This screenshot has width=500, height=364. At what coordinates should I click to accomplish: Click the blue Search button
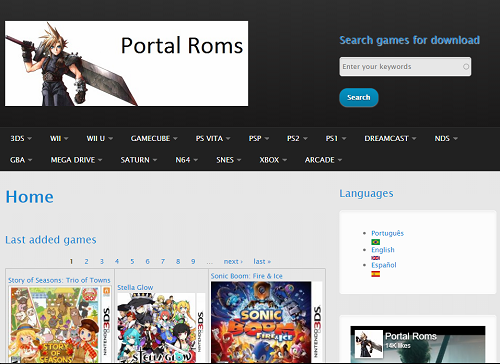pos(359,97)
